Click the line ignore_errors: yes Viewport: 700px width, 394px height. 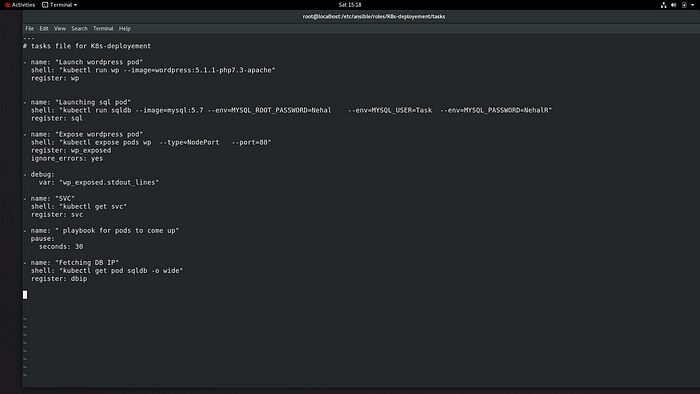(67, 158)
